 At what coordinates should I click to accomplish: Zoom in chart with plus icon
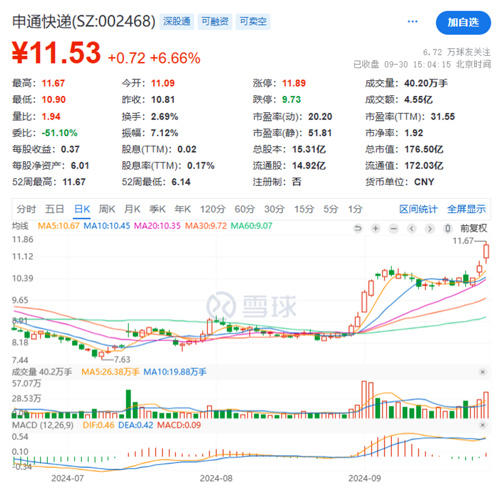click(376, 228)
